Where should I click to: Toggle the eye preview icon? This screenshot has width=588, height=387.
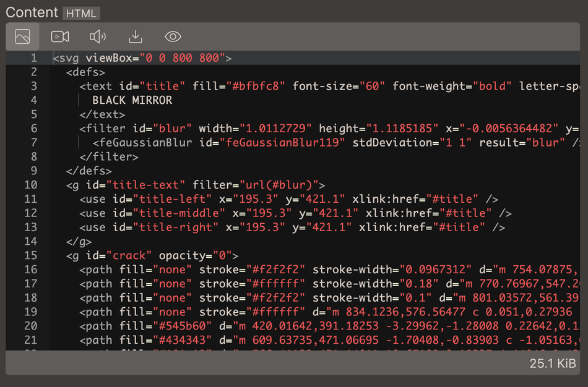click(x=173, y=36)
